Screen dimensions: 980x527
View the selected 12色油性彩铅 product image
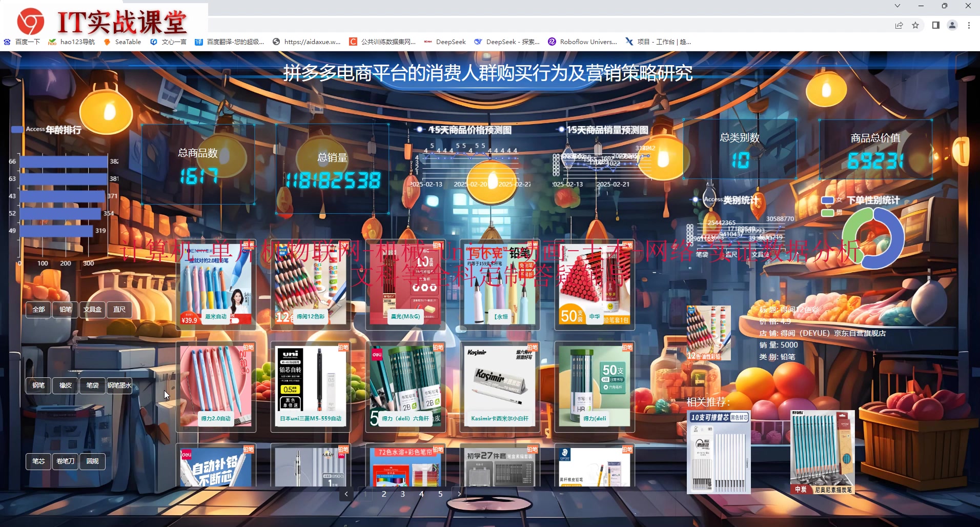click(708, 333)
